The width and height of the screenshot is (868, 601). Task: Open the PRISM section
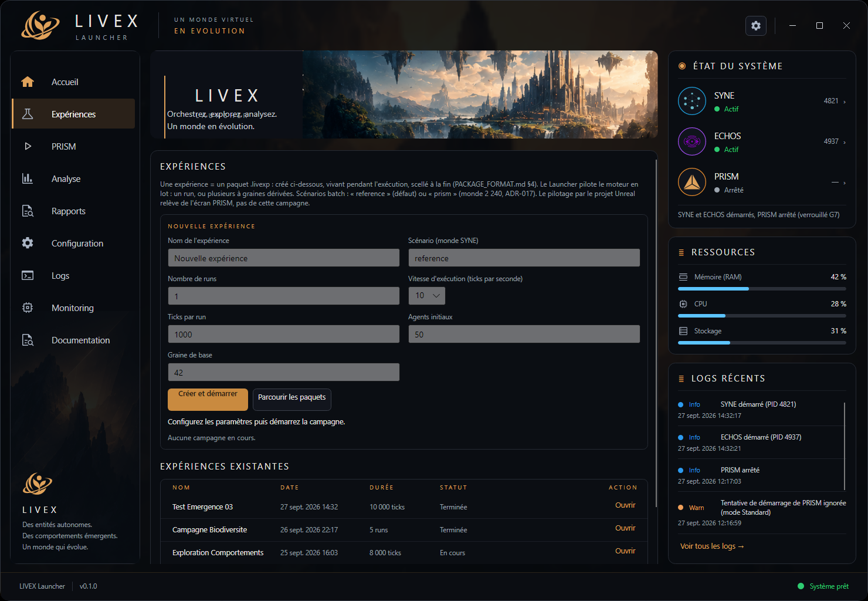pyautogui.click(x=73, y=146)
